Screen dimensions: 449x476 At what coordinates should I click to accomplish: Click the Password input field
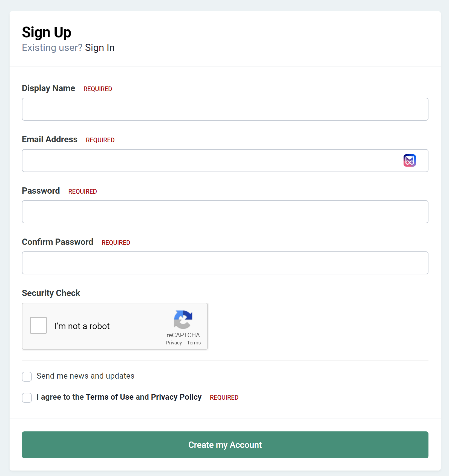coord(225,211)
